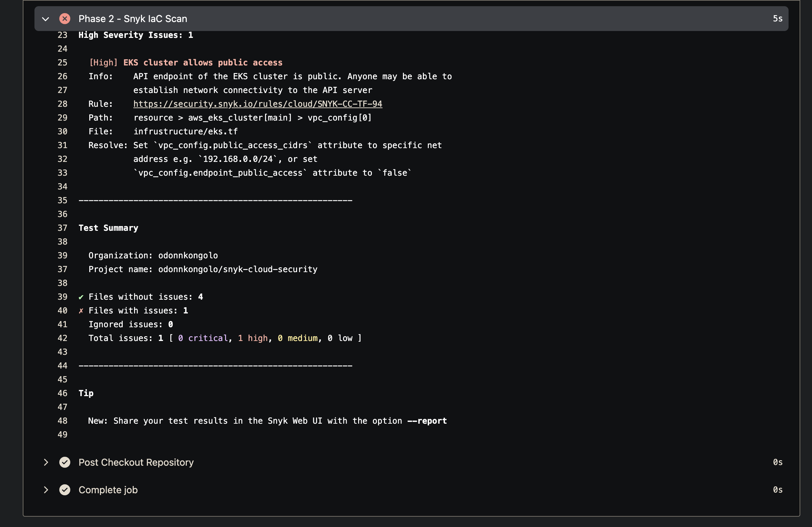Click the 'Share your test results' tip line
Screen dimensions: 812x527
coord(267,421)
